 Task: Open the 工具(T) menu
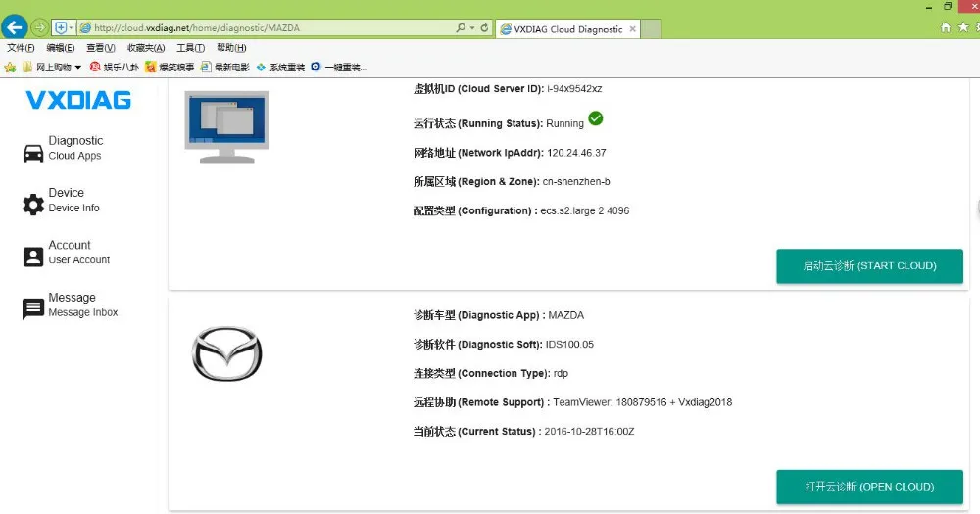(x=191, y=48)
